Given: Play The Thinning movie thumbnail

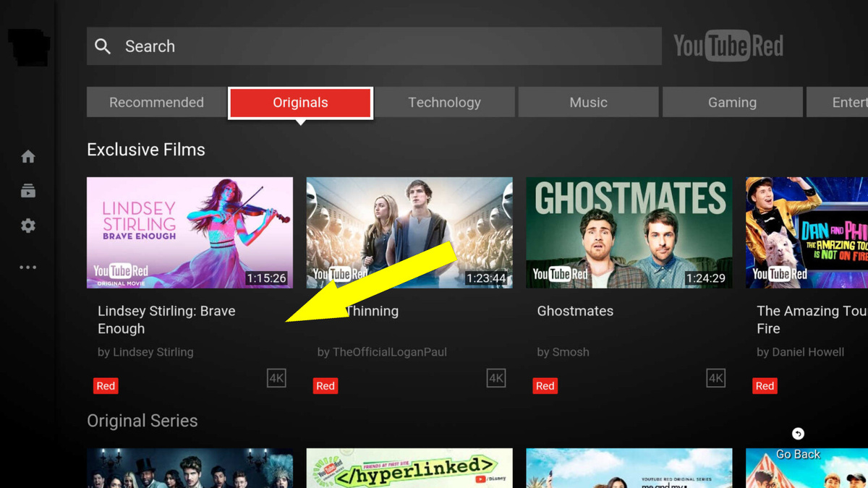Looking at the screenshot, I should click(x=409, y=233).
